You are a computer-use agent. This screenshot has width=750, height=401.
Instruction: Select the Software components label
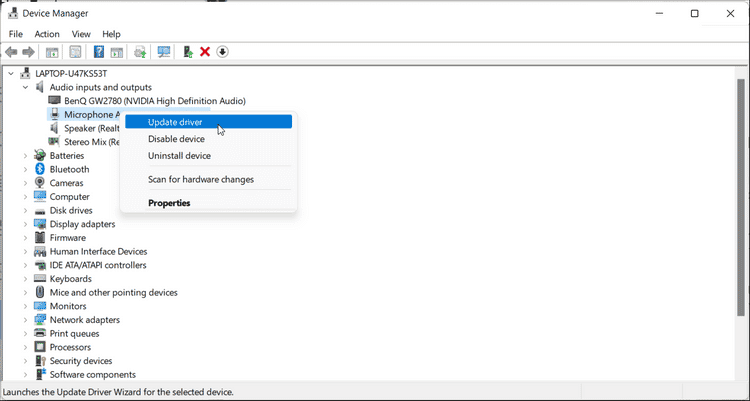click(93, 375)
